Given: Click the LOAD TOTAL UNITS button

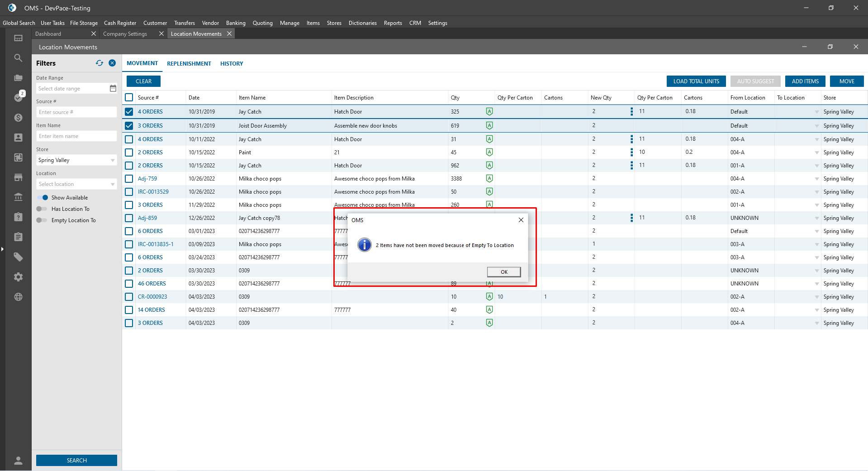Looking at the screenshot, I should (x=696, y=81).
